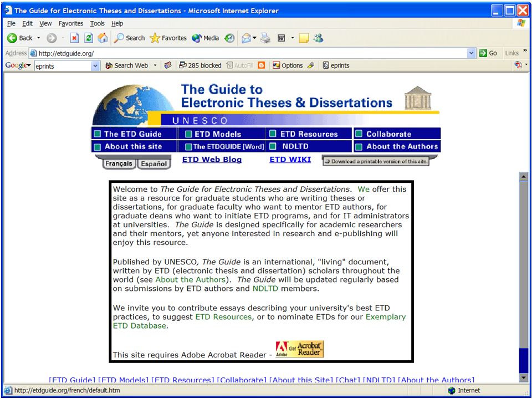Stop loading with the red X icon
The height and width of the screenshot is (399, 532).
(74, 38)
